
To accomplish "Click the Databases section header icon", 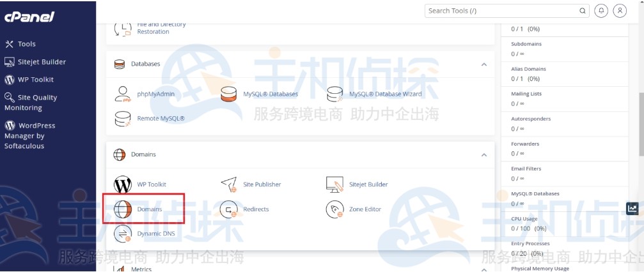I will (x=120, y=64).
